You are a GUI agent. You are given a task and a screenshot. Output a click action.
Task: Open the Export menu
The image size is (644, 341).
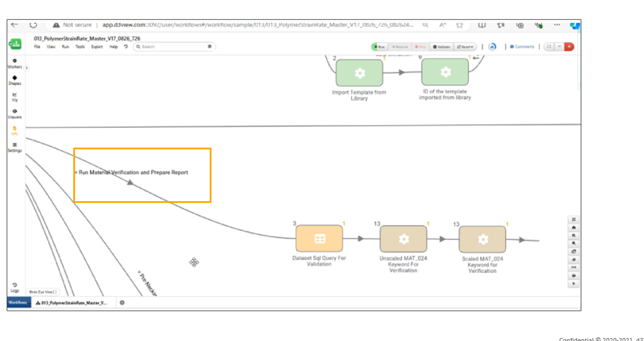pos(97,47)
